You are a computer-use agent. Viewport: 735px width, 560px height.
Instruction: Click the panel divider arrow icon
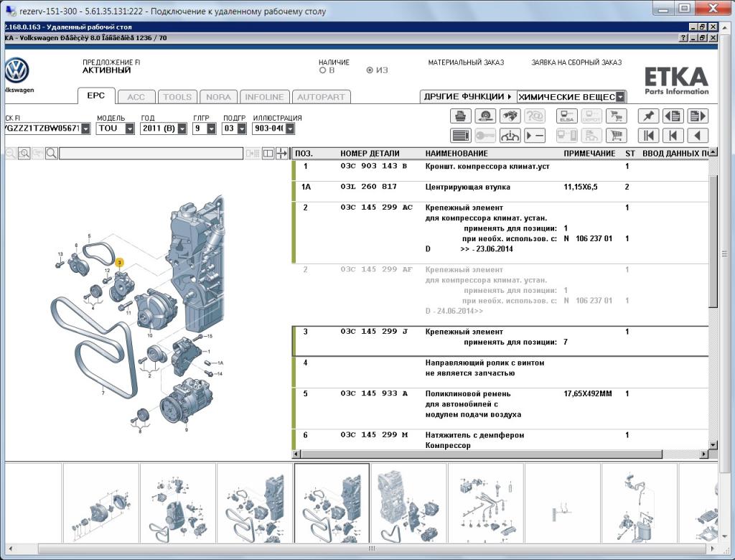pyautogui.click(x=281, y=154)
